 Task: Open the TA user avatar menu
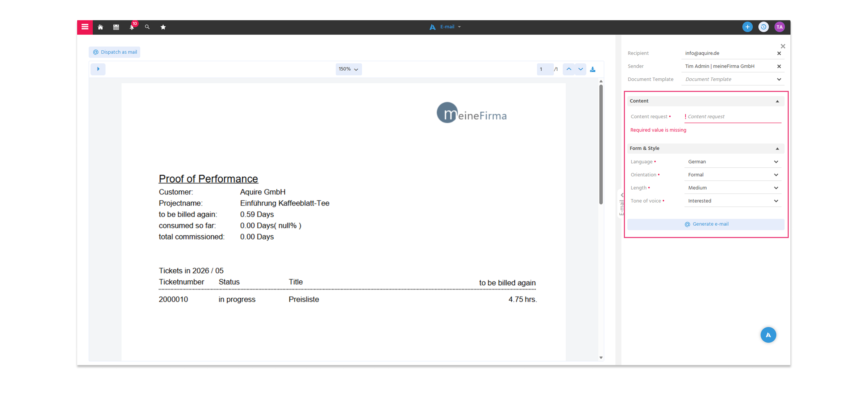779,27
